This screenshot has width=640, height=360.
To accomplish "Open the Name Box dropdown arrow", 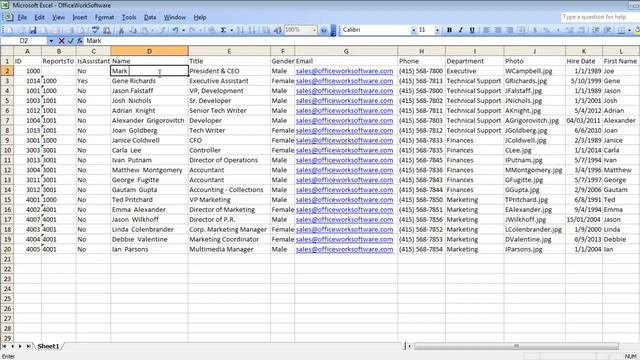I will click(51, 41).
